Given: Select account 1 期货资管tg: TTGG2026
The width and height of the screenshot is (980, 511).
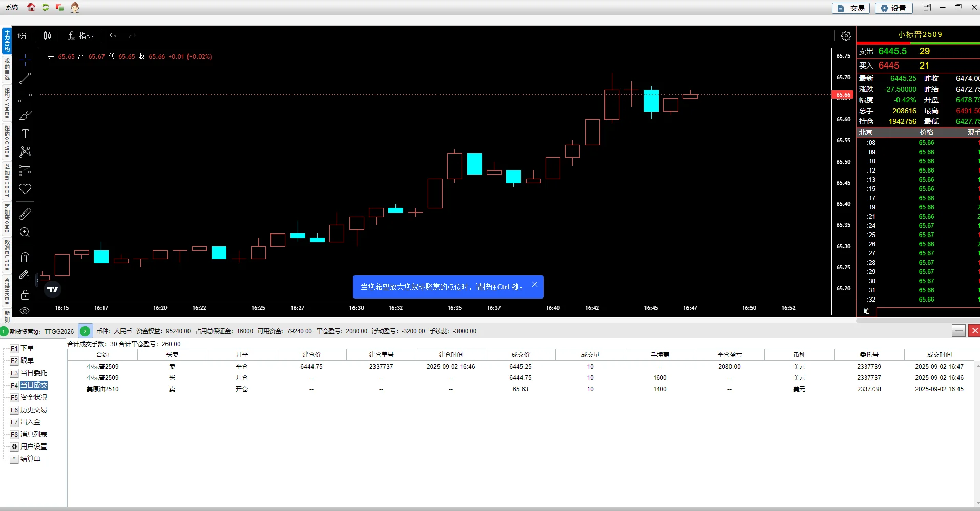Looking at the screenshot, I should coord(38,331).
